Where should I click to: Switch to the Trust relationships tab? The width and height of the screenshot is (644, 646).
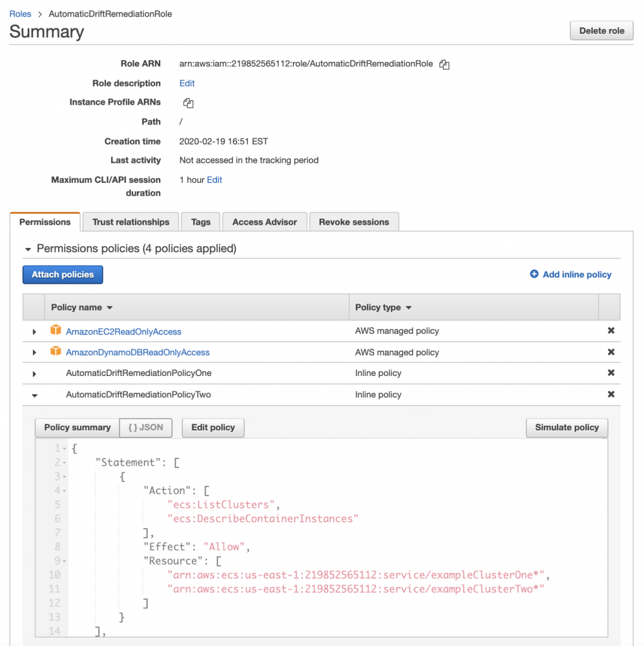(x=131, y=222)
